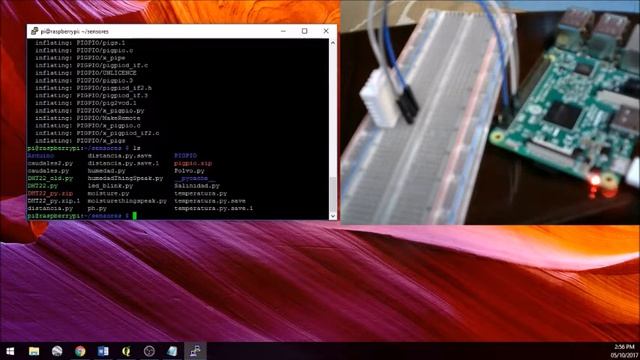The width and height of the screenshot is (640, 360).
Task: Minimize the PuTTY terminal window
Action: [x=283, y=31]
